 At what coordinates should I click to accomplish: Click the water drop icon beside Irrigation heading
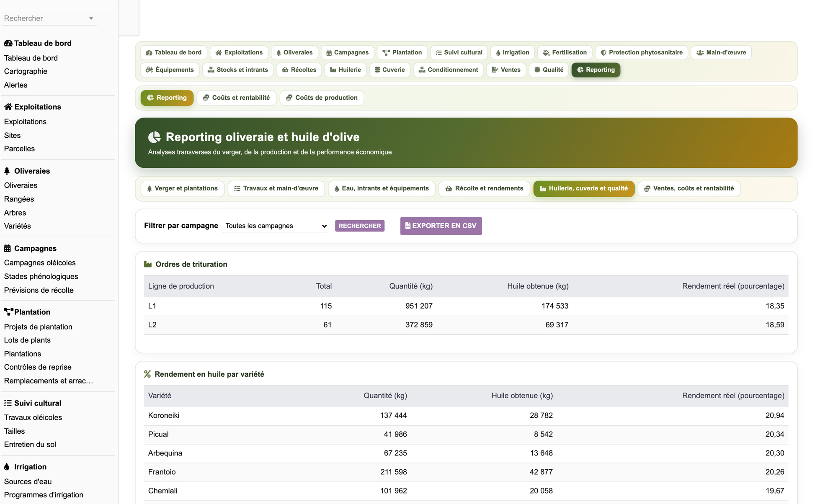(x=7, y=467)
